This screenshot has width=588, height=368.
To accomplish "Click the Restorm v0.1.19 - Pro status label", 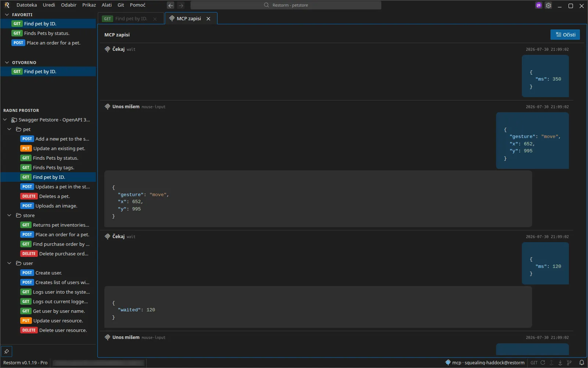I will coord(25,362).
